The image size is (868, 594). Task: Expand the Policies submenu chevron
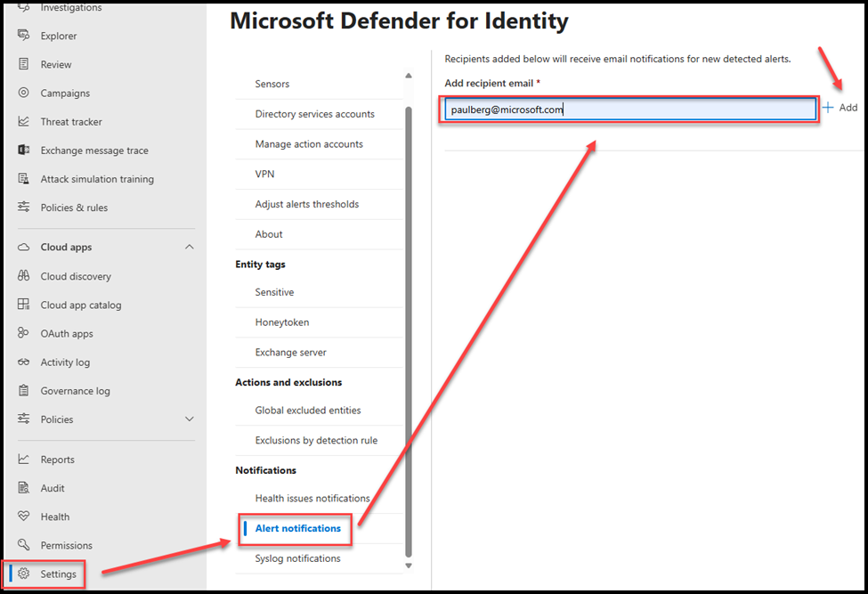tap(190, 419)
